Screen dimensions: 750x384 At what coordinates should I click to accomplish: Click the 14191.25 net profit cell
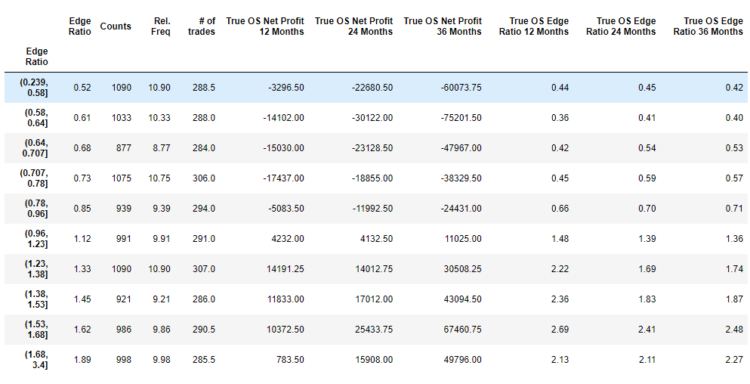pos(285,269)
